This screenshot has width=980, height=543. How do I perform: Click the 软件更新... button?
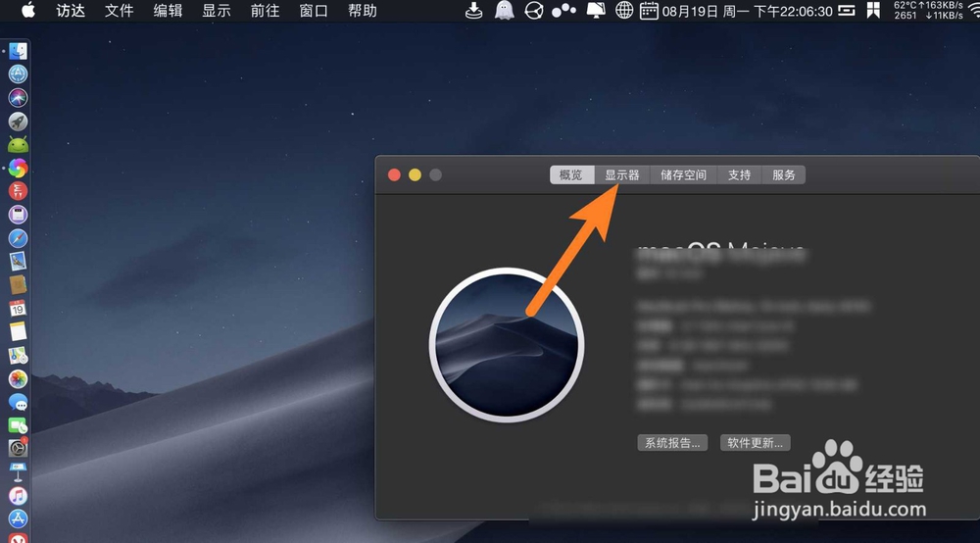point(755,443)
